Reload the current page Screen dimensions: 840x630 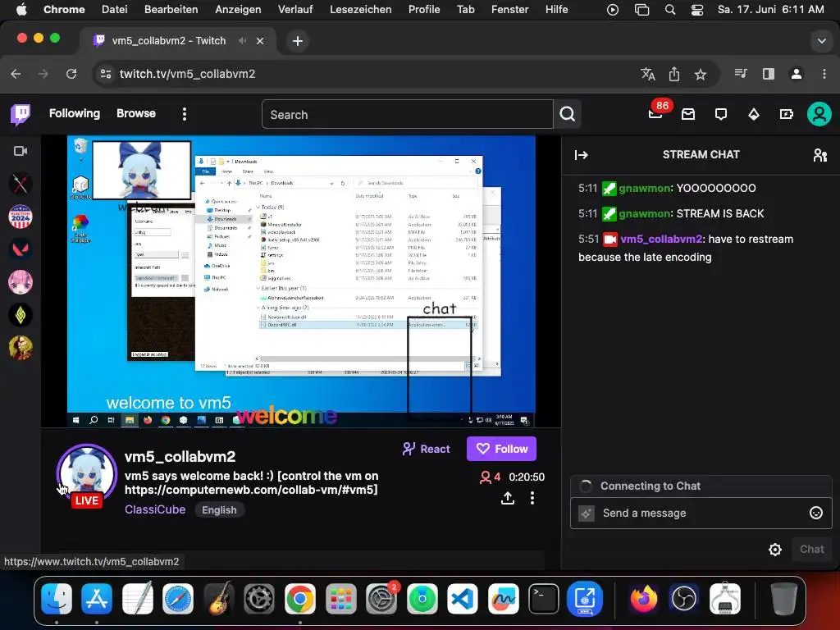71,74
